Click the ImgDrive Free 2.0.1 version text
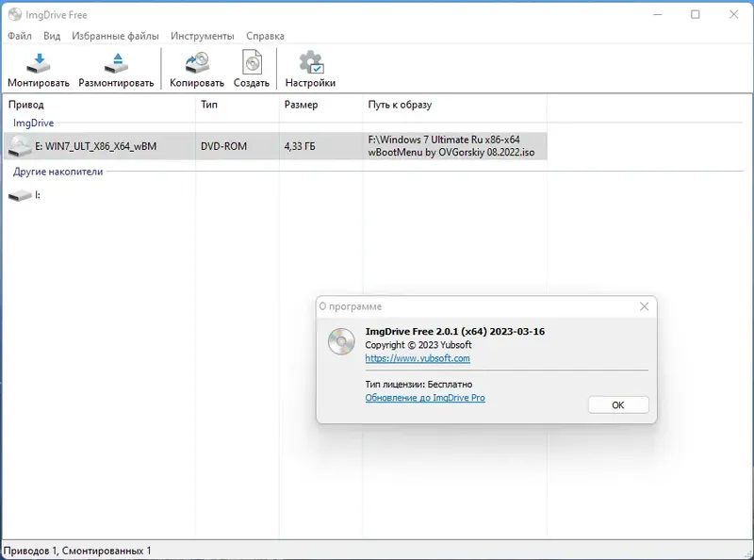754x560 pixels. click(x=455, y=332)
